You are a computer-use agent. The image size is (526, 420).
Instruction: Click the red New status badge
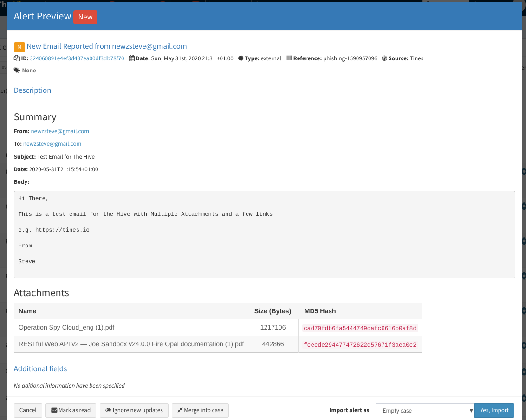85,17
